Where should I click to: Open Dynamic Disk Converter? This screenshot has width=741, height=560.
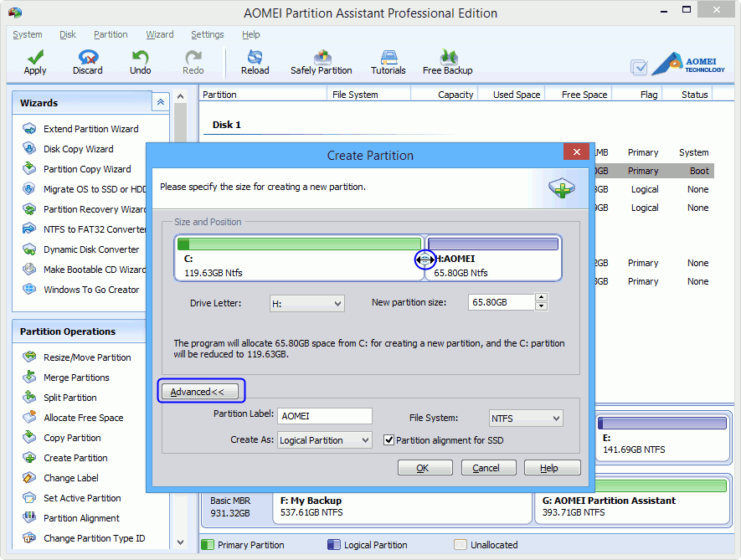(x=81, y=249)
